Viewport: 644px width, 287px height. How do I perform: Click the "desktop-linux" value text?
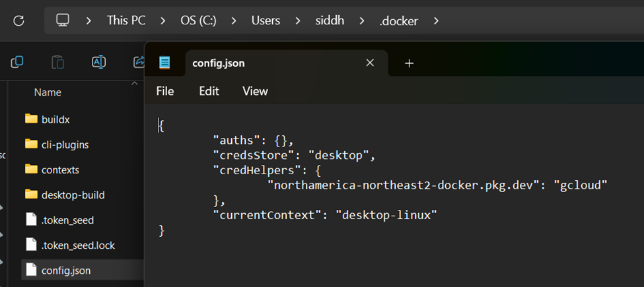pyautogui.click(x=386, y=215)
